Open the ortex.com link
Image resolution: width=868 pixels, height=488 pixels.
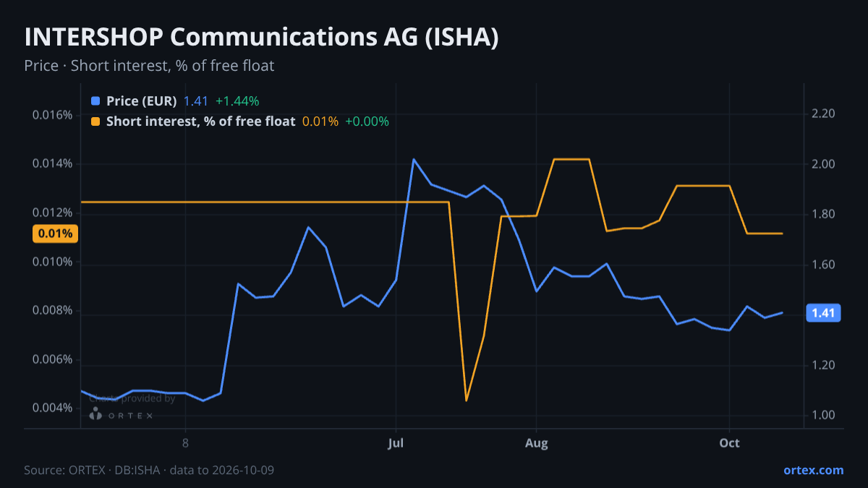(x=813, y=470)
